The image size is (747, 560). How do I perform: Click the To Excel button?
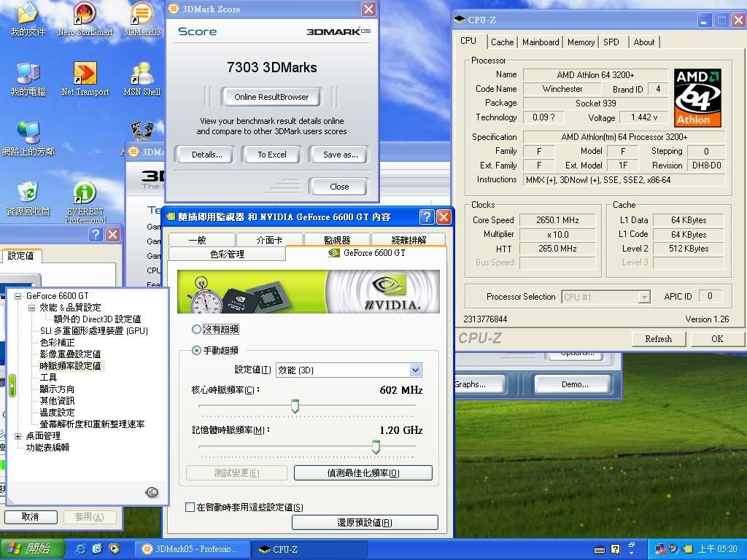coord(272,155)
